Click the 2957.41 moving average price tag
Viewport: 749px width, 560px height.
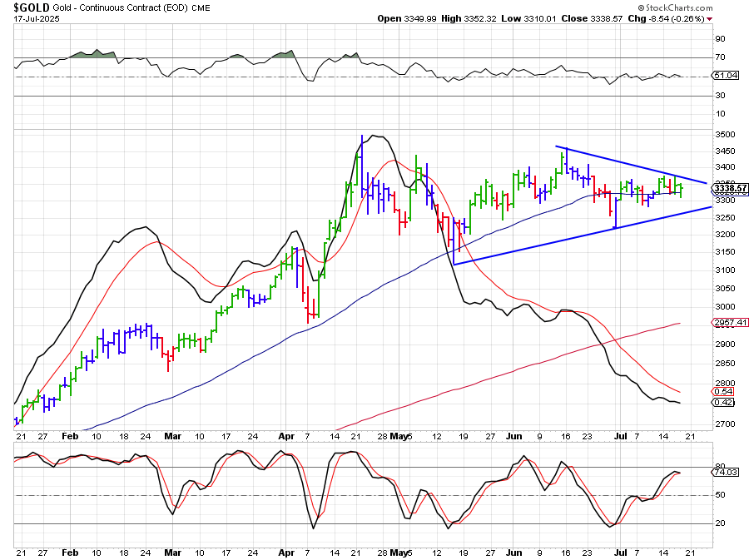(729, 323)
